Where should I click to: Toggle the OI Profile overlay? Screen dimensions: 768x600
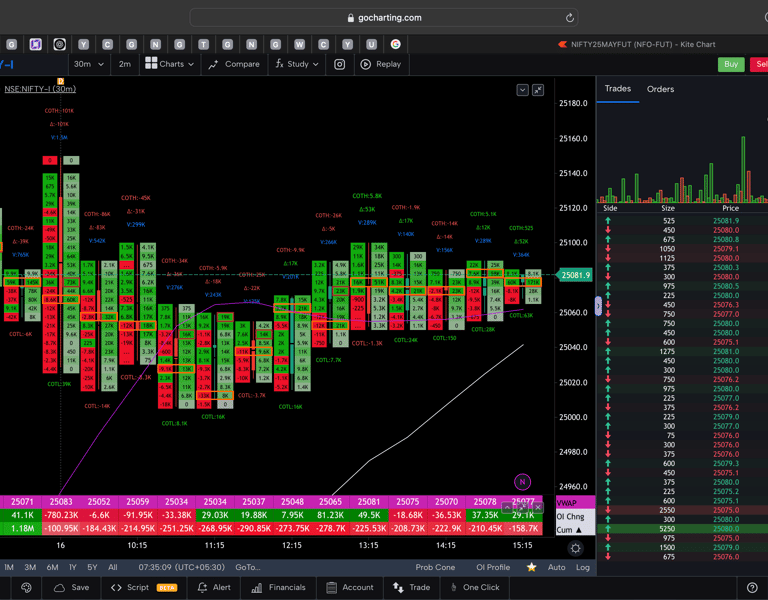(x=493, y=567)
